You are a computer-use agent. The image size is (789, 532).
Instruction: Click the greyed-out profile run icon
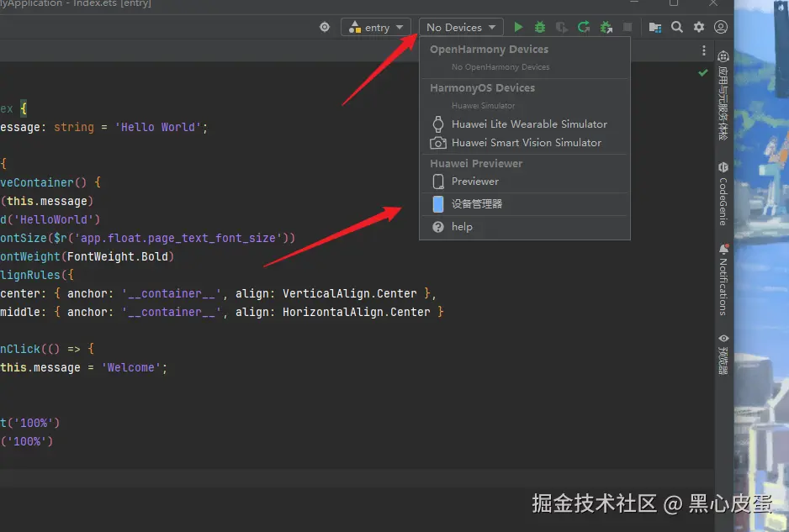click(x=562, y=27)
